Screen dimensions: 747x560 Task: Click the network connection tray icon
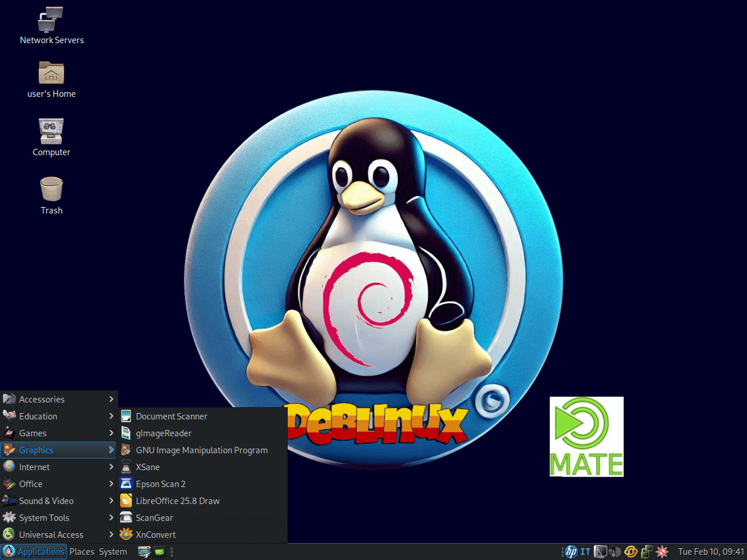(647, 552)
